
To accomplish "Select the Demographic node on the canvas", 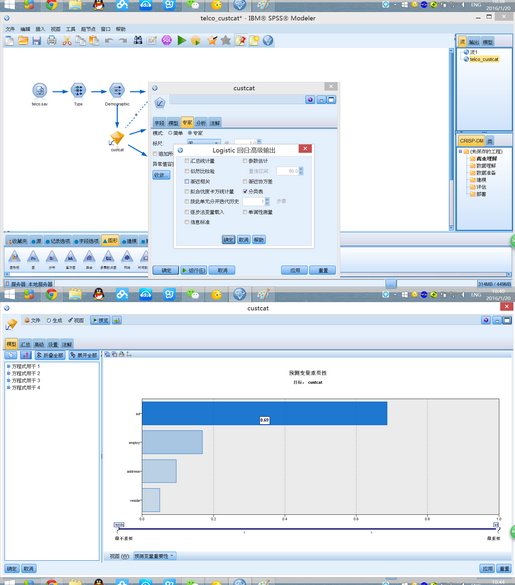I will (117, 91).
